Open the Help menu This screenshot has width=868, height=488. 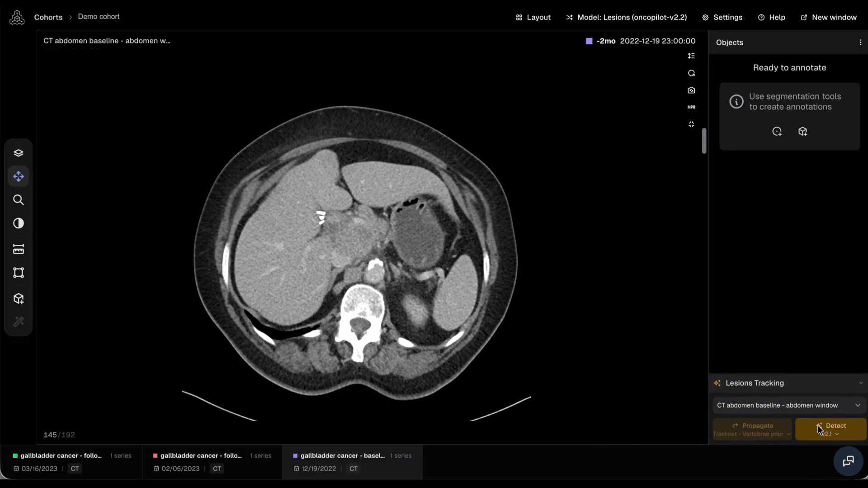point(772,17)
